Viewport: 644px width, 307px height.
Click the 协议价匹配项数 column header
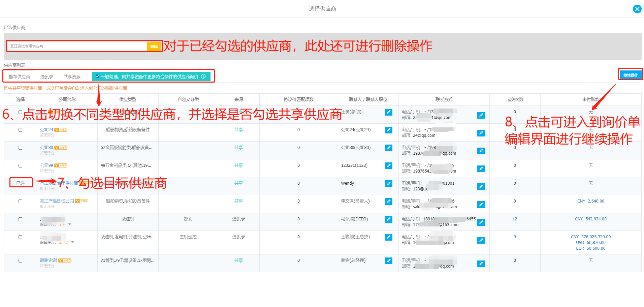pos(298,99)
